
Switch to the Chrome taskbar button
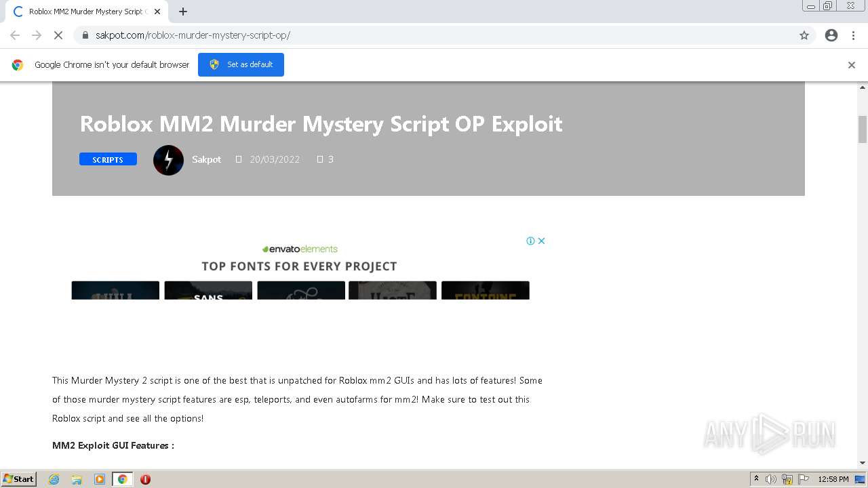(122, 479)
